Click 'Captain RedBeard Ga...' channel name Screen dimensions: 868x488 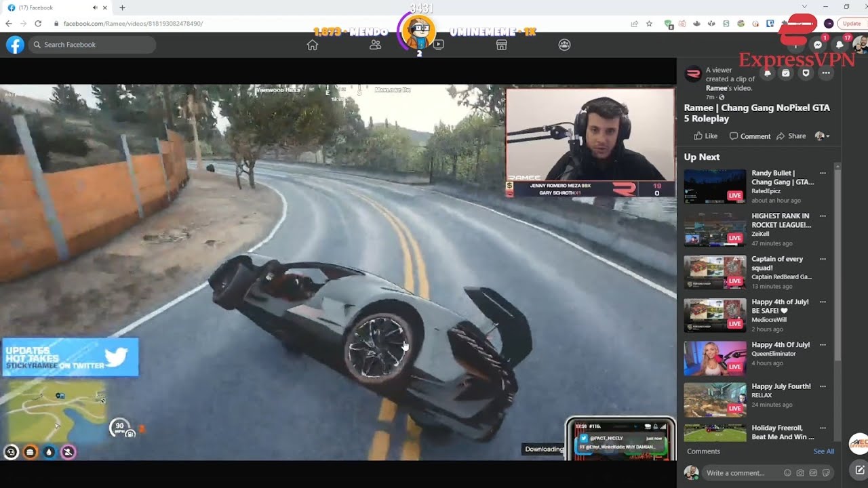click(781, 277)
